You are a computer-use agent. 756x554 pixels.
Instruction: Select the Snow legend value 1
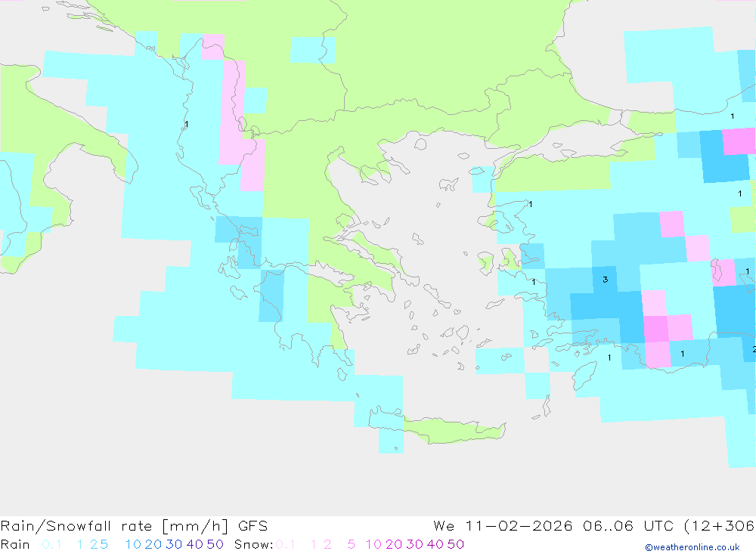coord(314,544)
